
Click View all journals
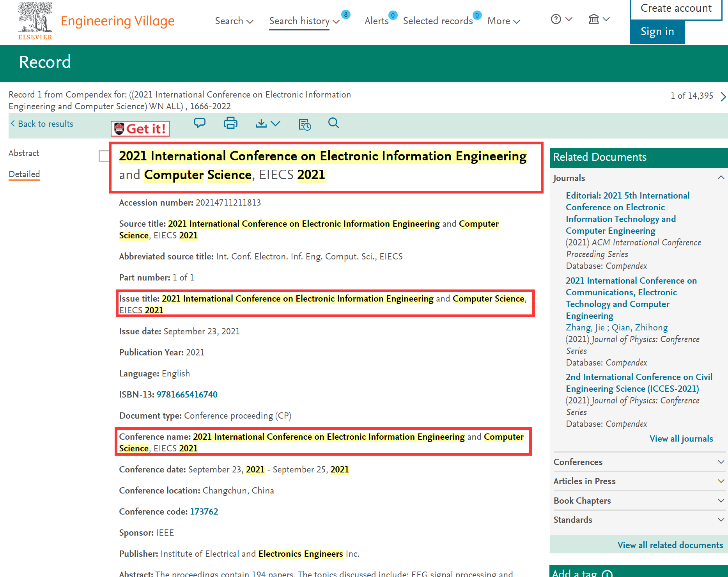[681, 439]
